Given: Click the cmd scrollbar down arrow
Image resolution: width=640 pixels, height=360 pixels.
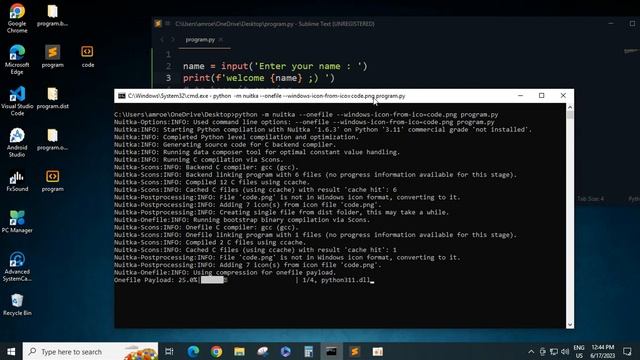Looking at the screenshot, I should click(570, 324).
